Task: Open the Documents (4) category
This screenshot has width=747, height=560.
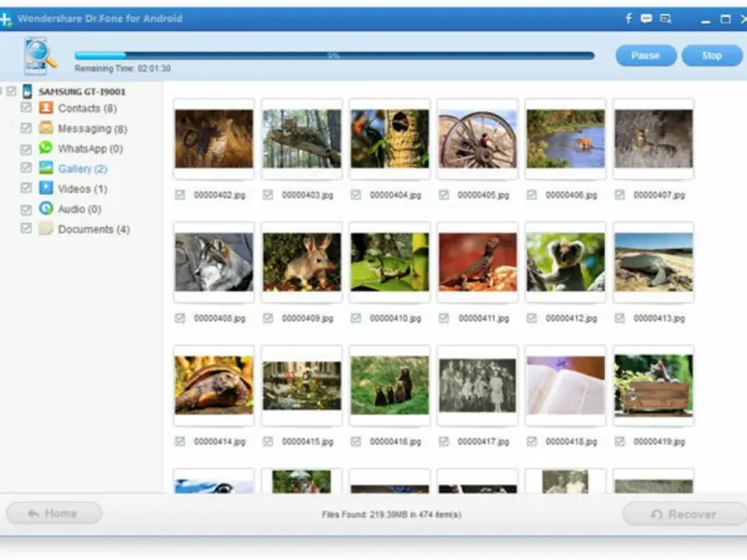Action: [x=94, y=229]
